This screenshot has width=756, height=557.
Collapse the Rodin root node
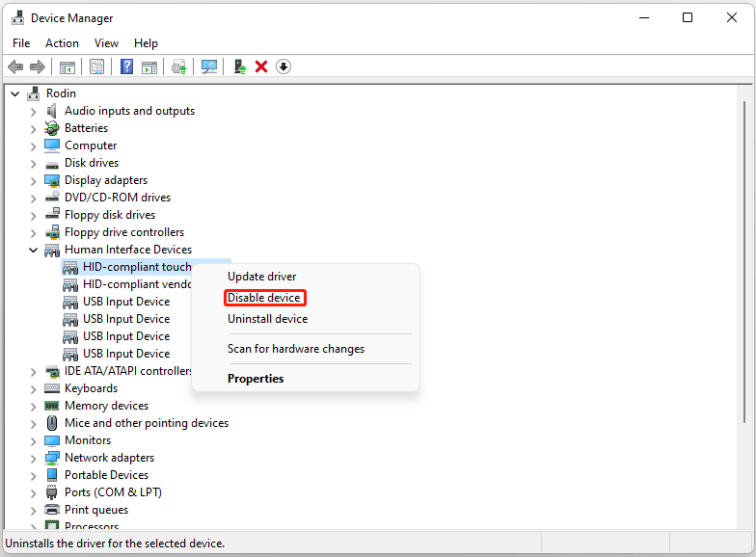tap(15, 93)
